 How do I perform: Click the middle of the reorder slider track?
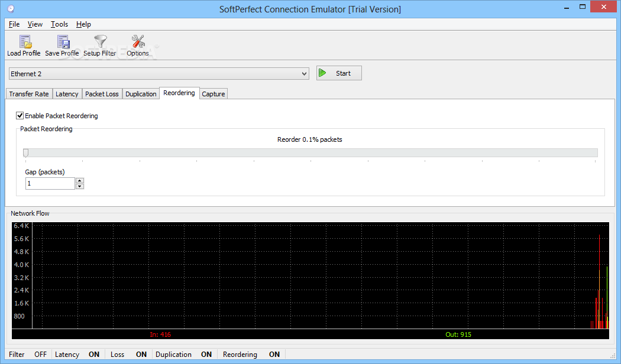click(x=310, y=152)
